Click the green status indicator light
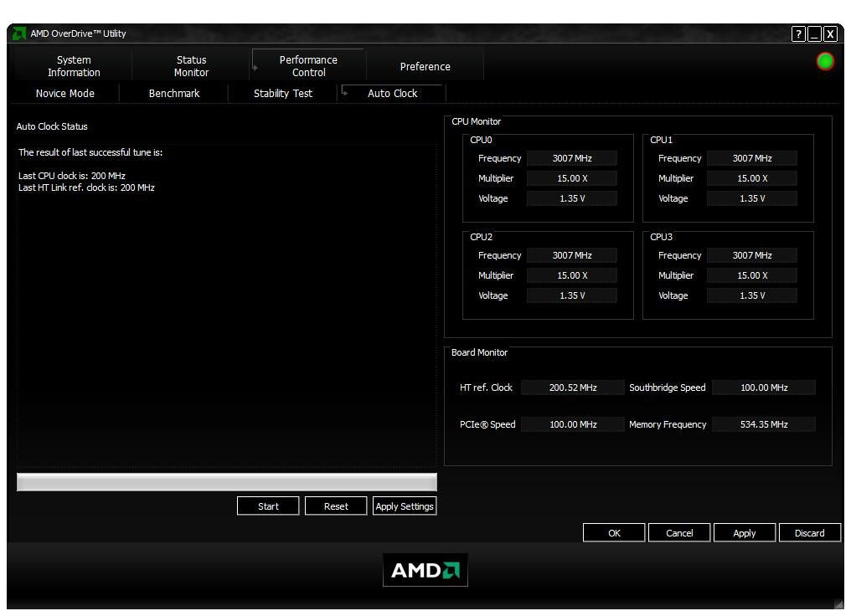 pyautogui.click(x=823, y=61)
